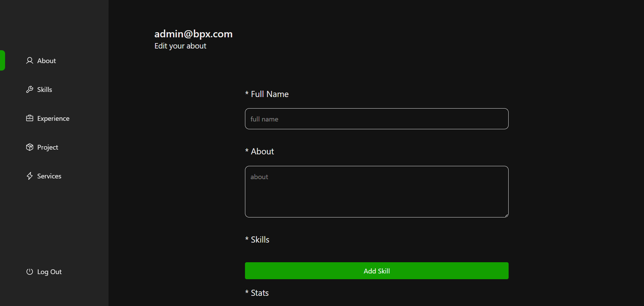Click the Log Out power icon
Image resolution: width=644 pixels, height=306 pixels.
click(x=30, y=272)
